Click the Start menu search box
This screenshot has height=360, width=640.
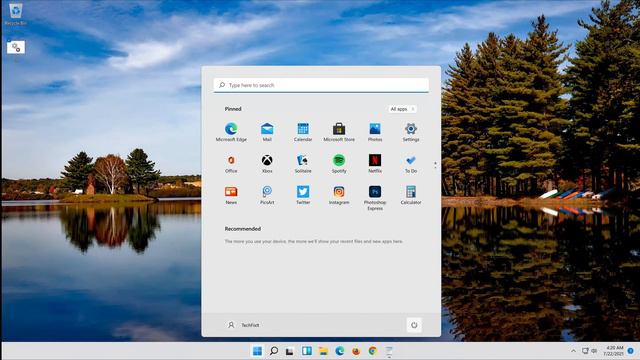point(321,85)
